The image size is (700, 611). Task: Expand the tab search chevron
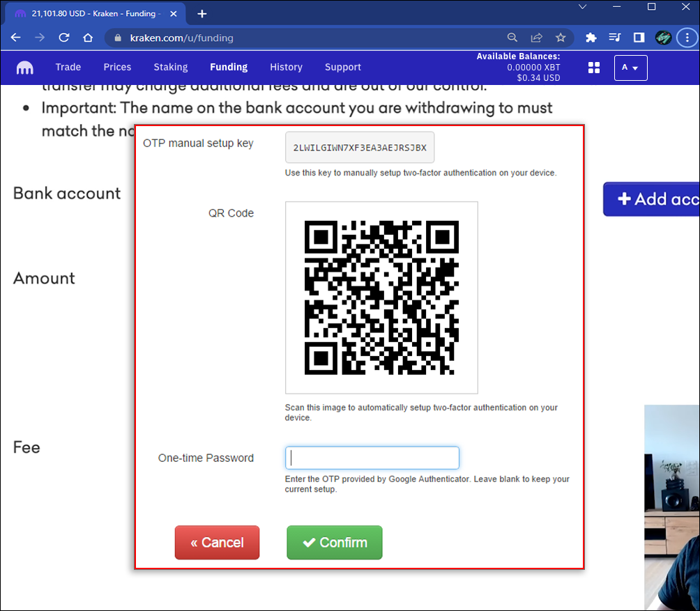[x=582, y=7]
